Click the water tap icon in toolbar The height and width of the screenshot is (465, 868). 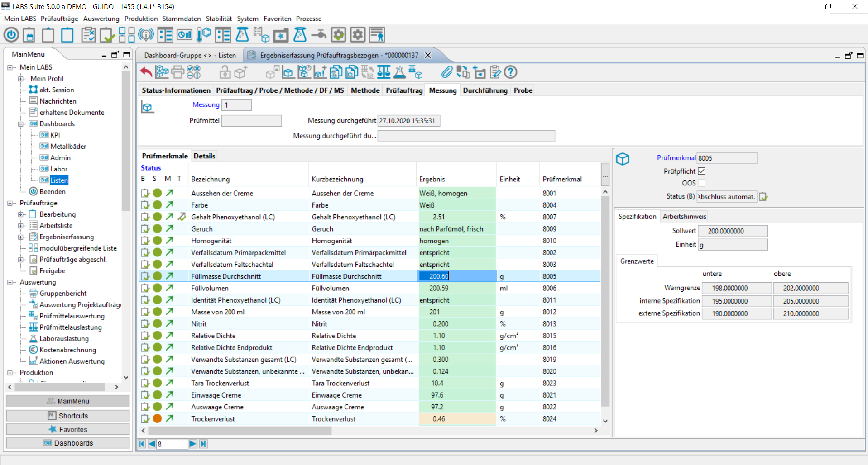tap(319, 35)
